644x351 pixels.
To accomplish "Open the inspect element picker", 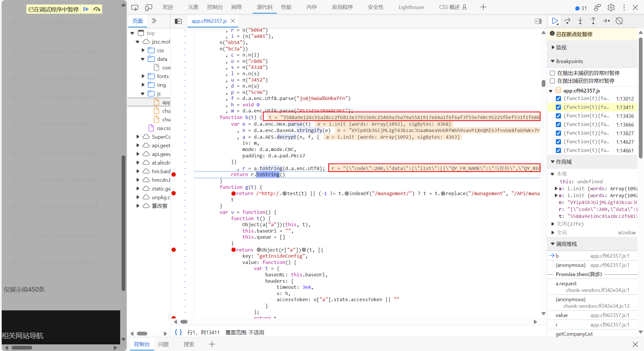I will click(x=135, y=7).
